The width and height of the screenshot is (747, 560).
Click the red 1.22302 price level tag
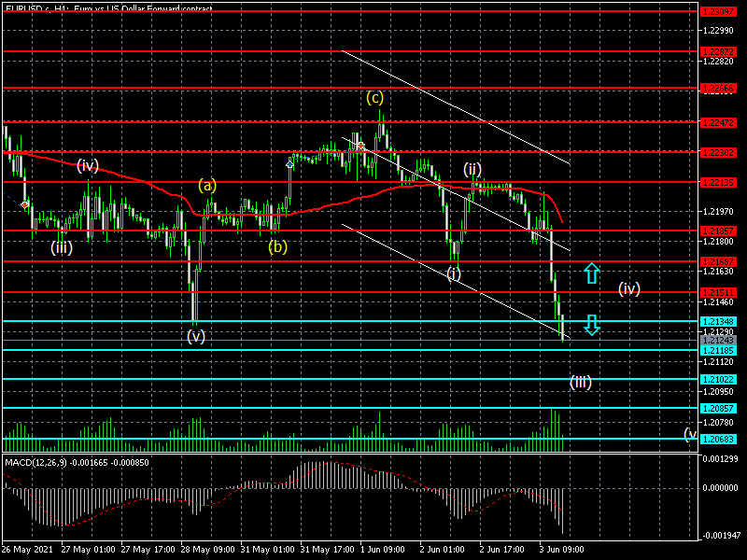[718, 153]
